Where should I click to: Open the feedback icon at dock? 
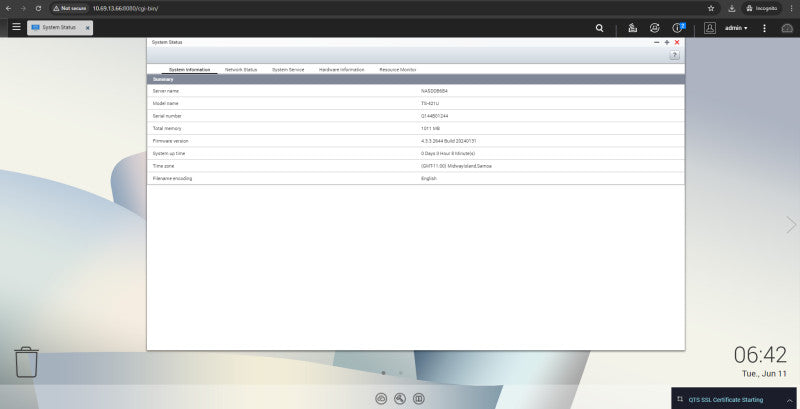click(x=419, y=399)
